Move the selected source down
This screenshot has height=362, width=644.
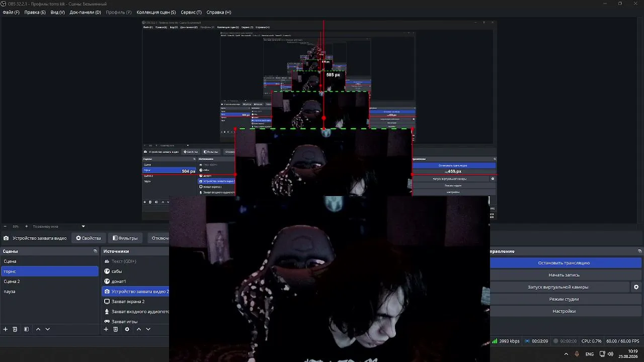148,329
